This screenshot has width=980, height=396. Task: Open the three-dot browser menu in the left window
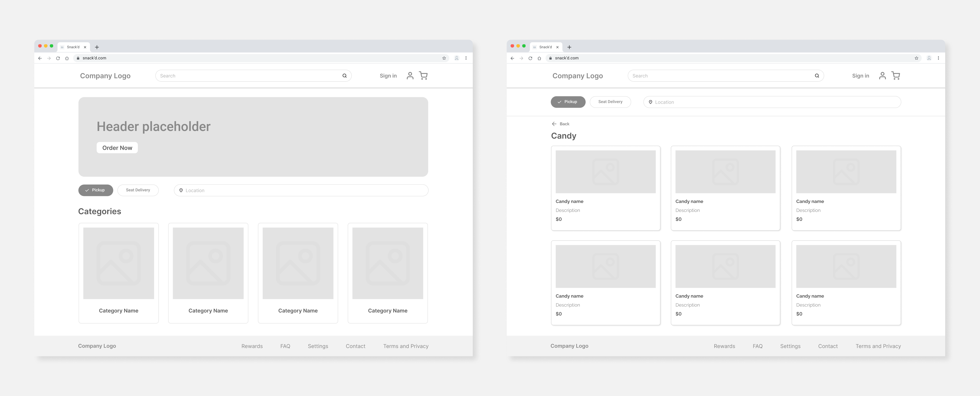[x=466, y=58]
